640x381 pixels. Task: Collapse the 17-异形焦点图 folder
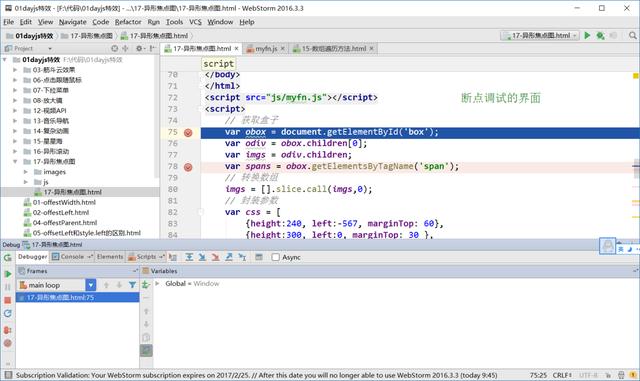(x=15, y=162)
